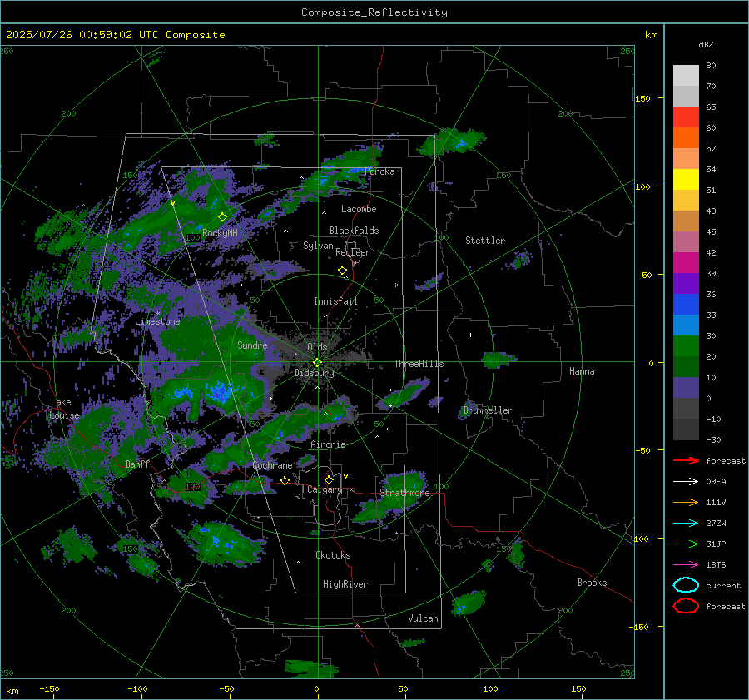Click the Calgary city label
Image resolution: width=749 pixels, height=700 pixels.
click(325, 489)
